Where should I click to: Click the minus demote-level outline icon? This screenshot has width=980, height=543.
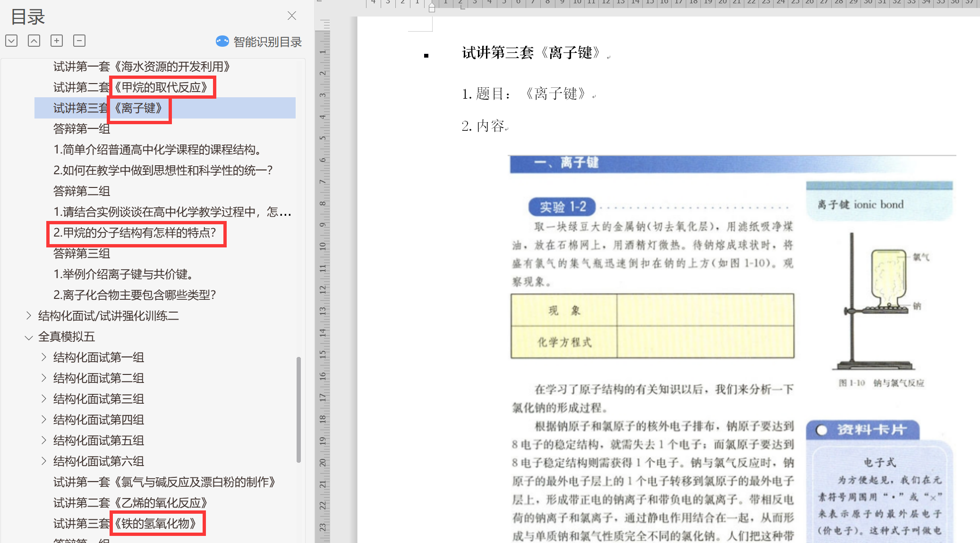click(x=79, y=41)
